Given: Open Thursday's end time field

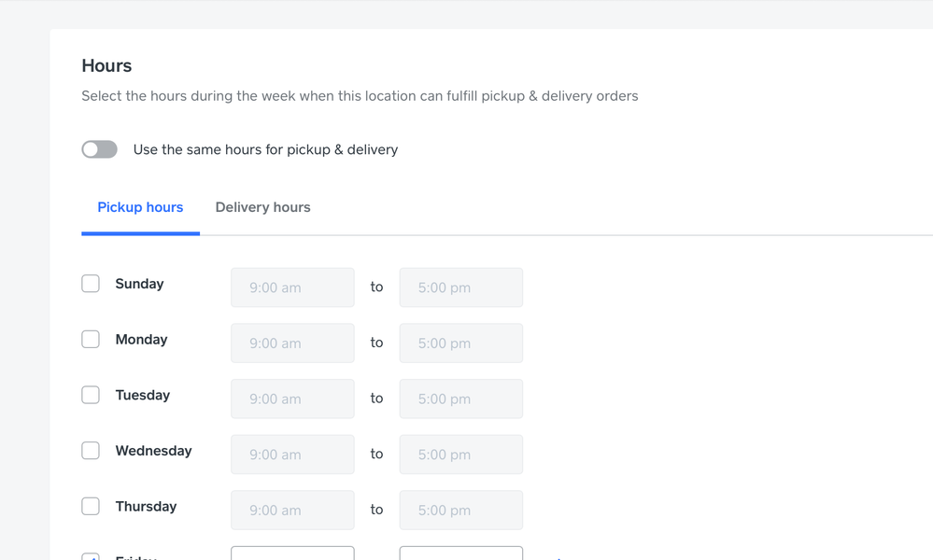Looking at the screenshot, I should pyautogui.click(x=460, y=511).
